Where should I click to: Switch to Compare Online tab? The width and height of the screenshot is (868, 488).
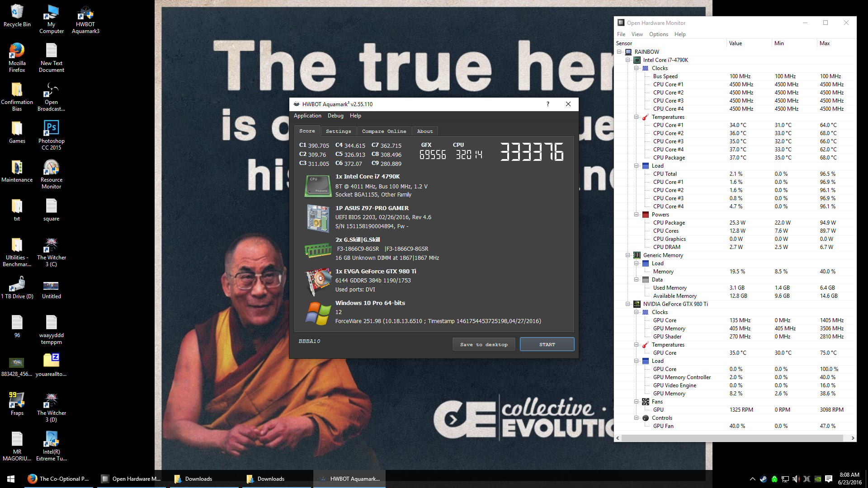click(384, 131)
